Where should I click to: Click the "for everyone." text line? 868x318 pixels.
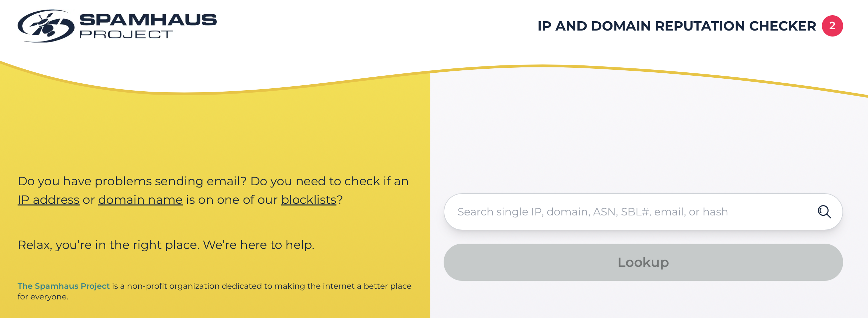click(x=43, y=297)
